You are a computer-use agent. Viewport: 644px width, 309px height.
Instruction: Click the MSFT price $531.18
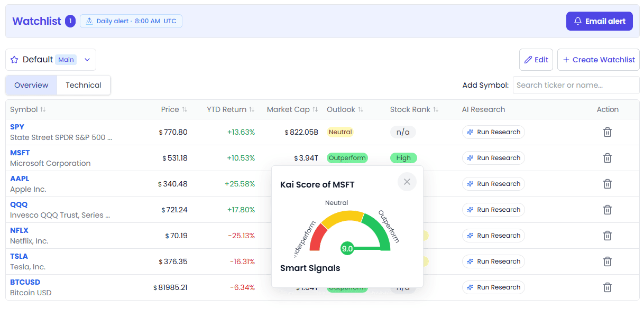174,158
